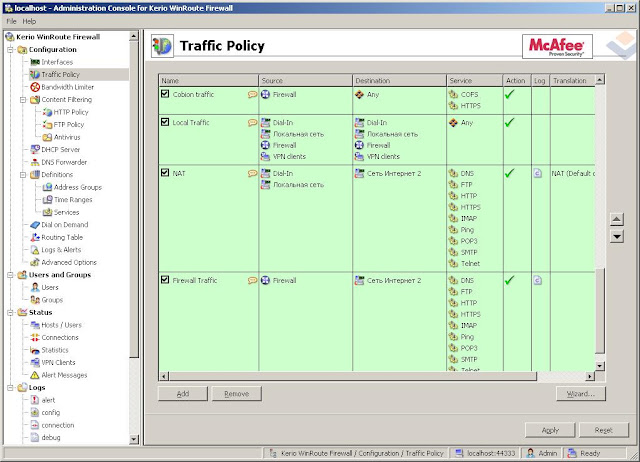Open FTP Policy icon in tree
Image resolution: width=640 pixels, height=462 pixels.
click(47, 124)
